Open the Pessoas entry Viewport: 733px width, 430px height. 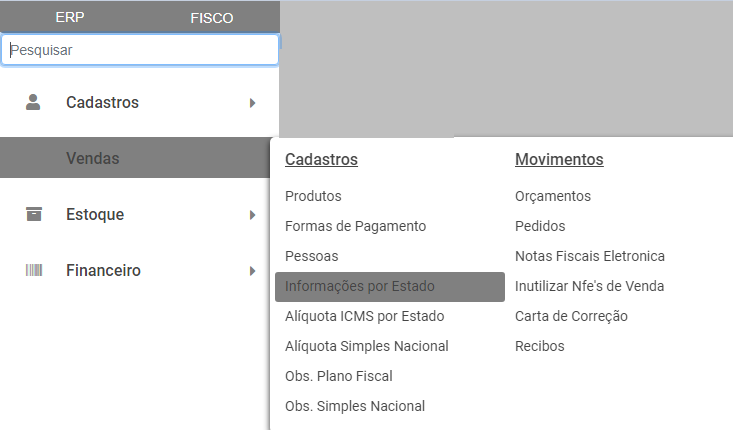[311, 256]
